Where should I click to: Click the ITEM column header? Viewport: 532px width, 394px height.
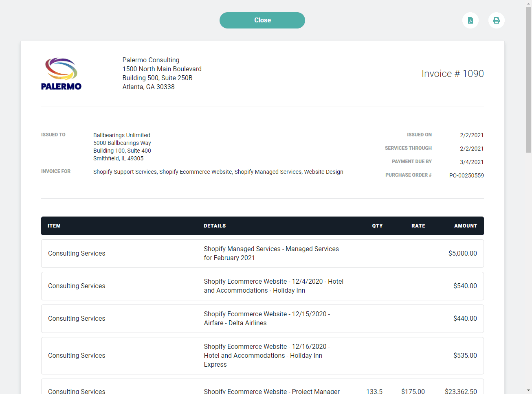[54, 226]
